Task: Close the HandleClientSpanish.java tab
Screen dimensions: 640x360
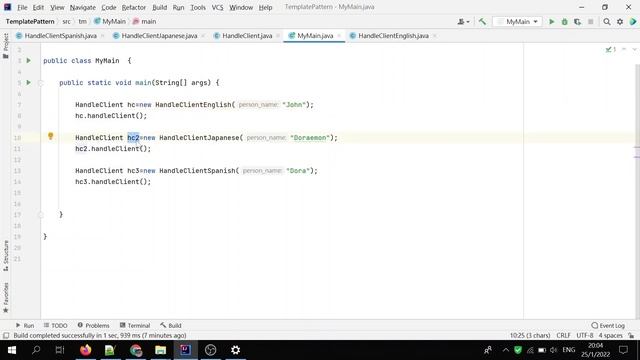Action: (102, 36)
